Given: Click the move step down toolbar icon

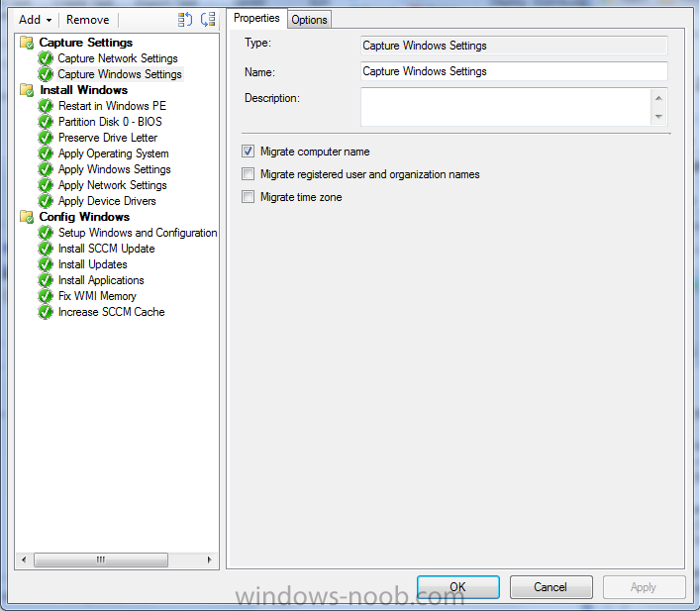Looking at the screenshot, I should tap(208, 20).
